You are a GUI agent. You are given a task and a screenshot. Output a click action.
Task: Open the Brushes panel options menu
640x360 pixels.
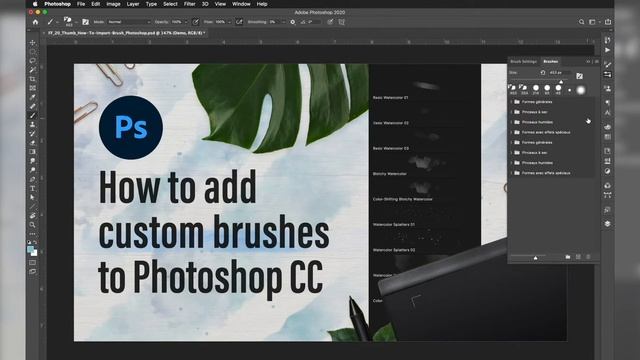point(596,62)
